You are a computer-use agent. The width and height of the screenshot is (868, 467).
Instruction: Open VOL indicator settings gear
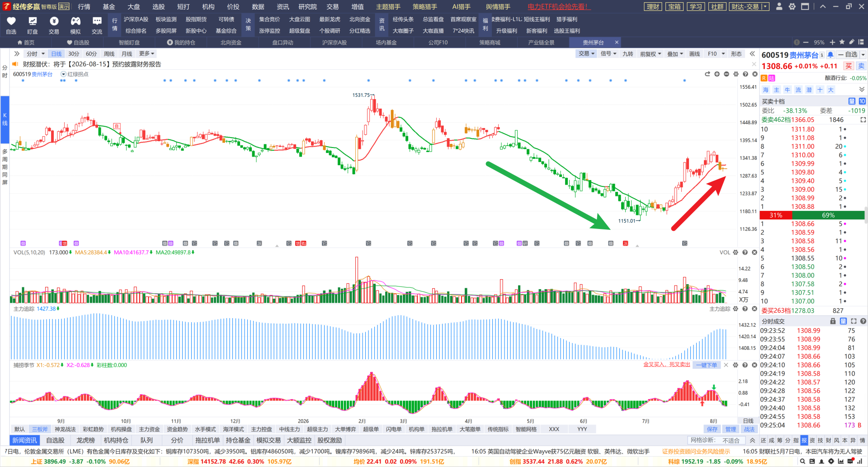736,253
